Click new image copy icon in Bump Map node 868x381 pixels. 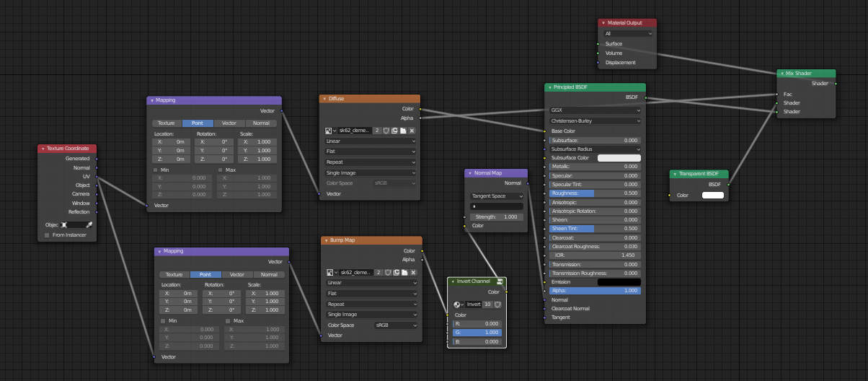(x=397, y=273)
